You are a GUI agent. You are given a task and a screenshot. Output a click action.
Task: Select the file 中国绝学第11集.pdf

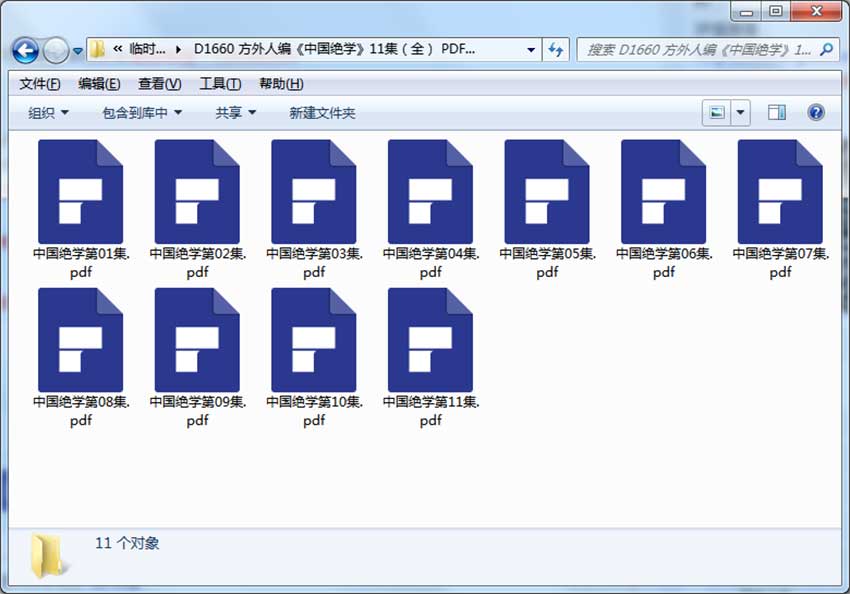coord(430,358)
